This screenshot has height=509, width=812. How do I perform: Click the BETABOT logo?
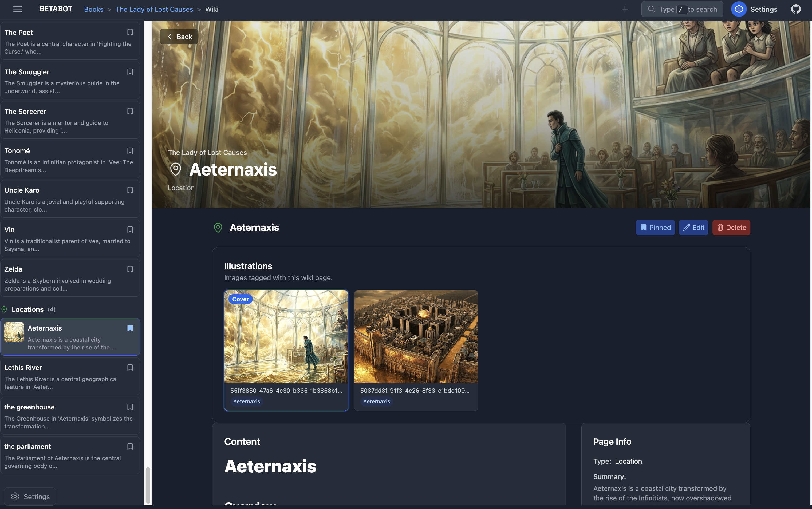(x=56, y=9)
